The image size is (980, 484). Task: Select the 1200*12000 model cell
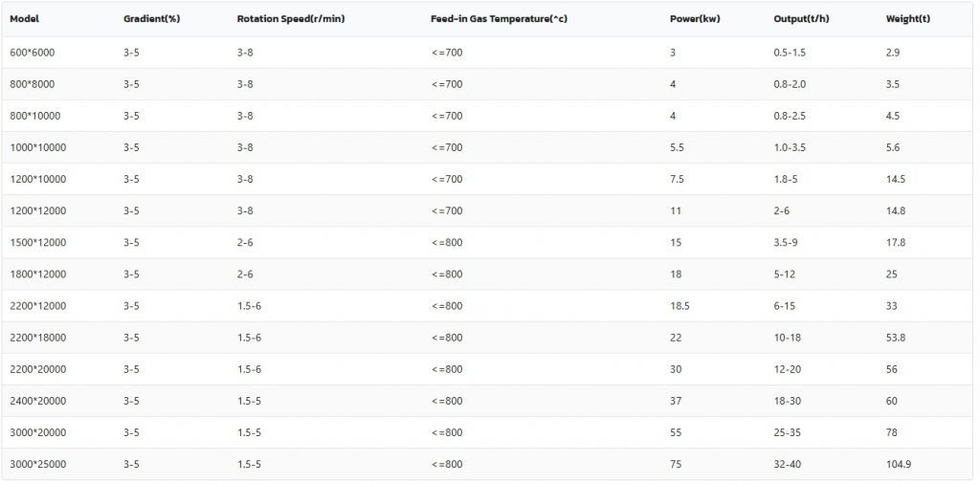tap(38, 211)
